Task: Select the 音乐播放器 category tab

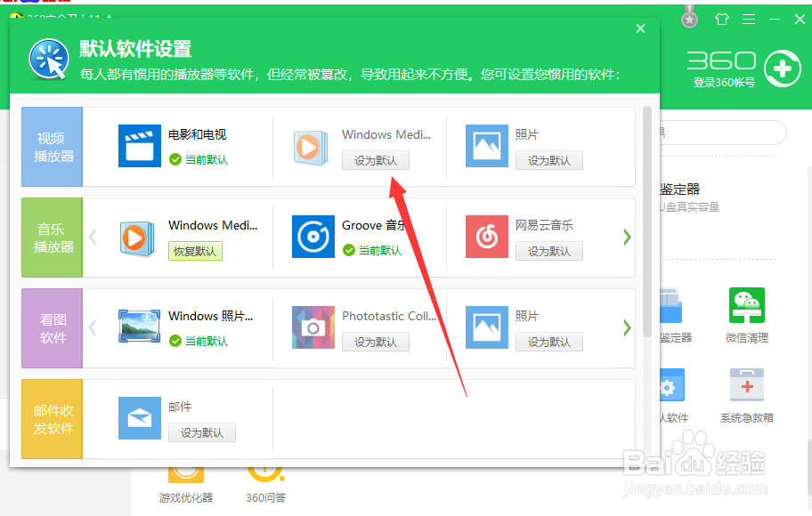Action: pos(52,238)
